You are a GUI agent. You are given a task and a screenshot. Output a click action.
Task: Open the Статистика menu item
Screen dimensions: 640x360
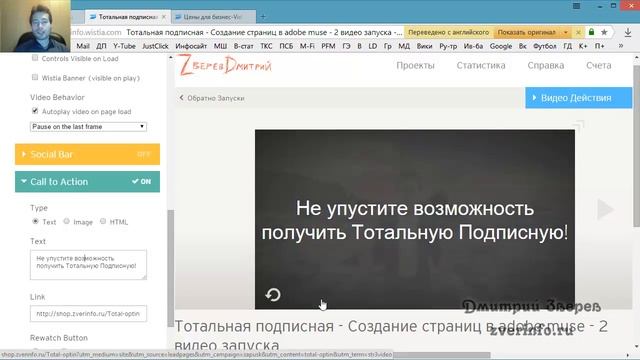point(481,65)
